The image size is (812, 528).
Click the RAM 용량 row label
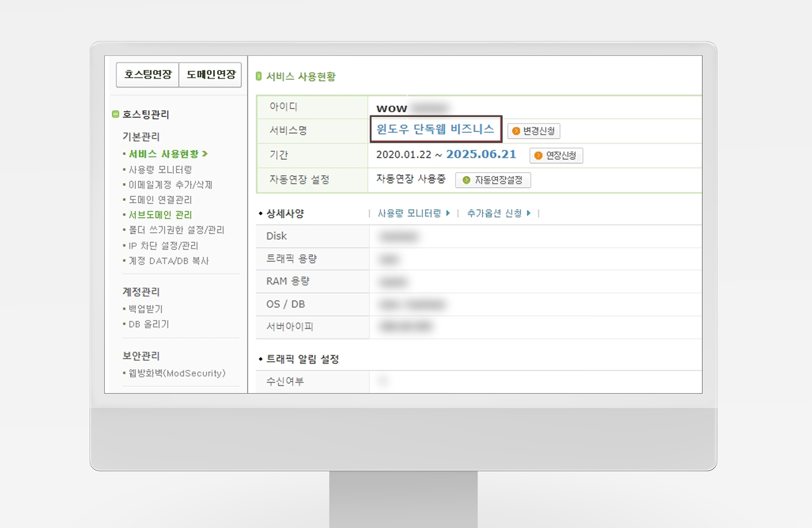288,281
